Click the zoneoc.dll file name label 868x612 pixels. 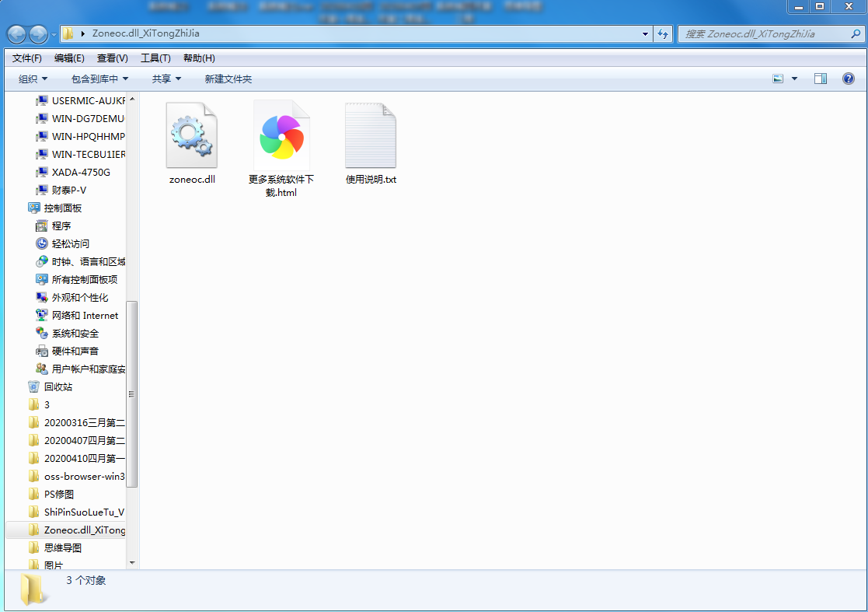point(192,180)
